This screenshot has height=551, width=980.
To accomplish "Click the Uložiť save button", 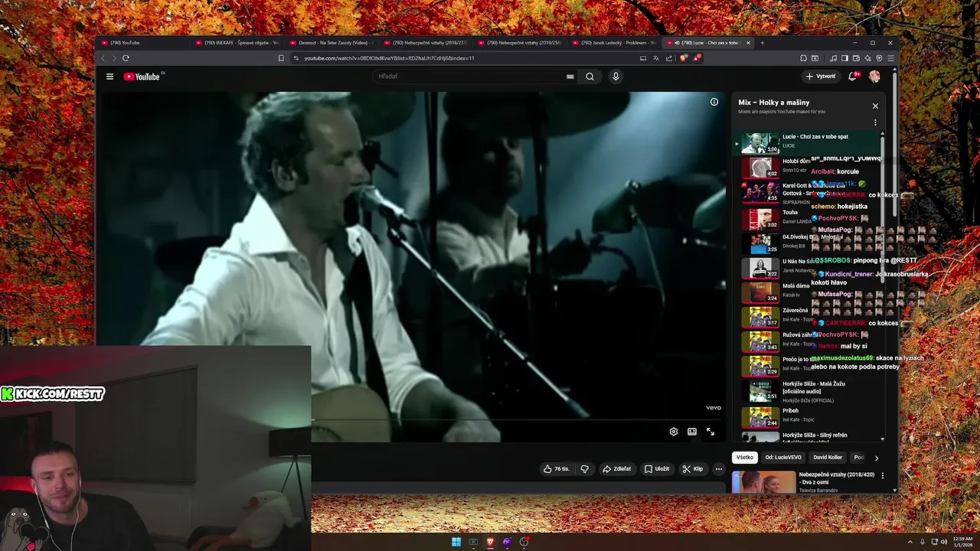I will tap(657, 469).
